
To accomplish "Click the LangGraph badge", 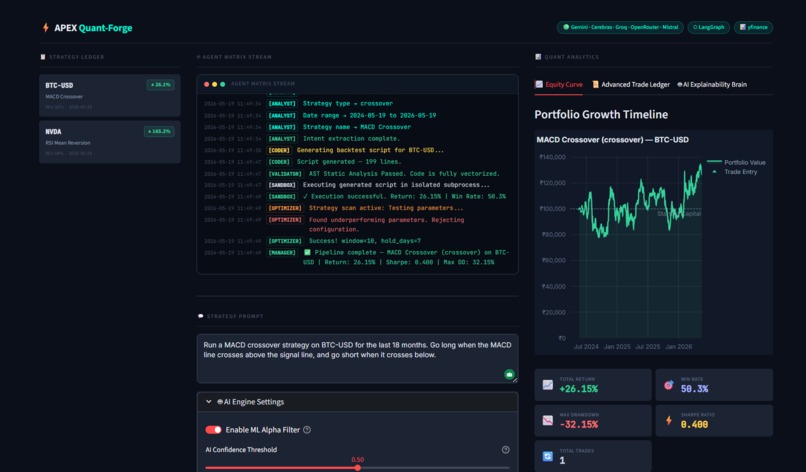I will [x=708, y=27].
